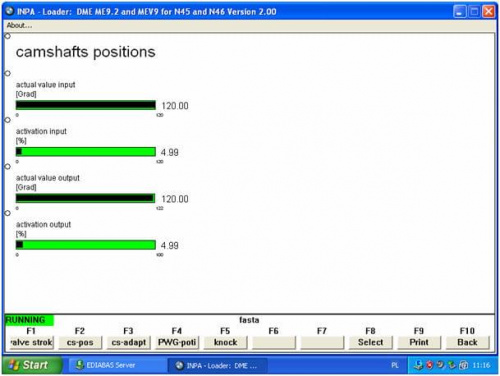Click the tray icon just left of the clock
This screenshot has width=500, height=376.
(464, 365)
